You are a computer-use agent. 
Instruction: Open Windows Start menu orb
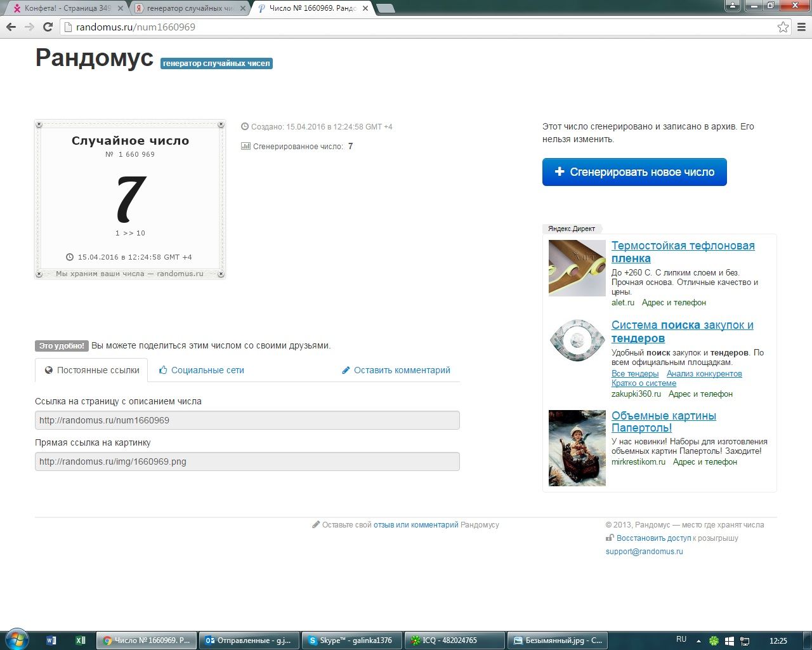(16, 640)
